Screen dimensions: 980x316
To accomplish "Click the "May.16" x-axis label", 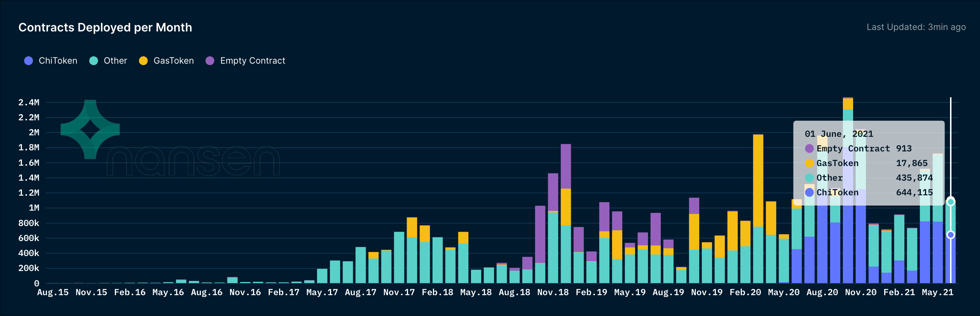I will 168,292.
